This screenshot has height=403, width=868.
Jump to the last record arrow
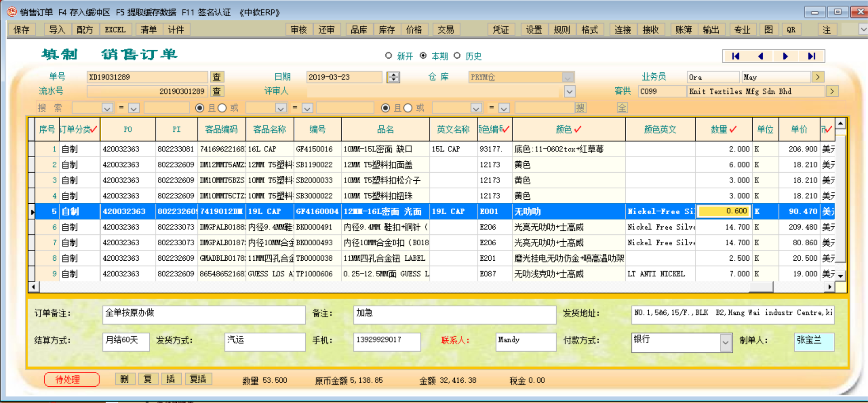pos(811,56)
